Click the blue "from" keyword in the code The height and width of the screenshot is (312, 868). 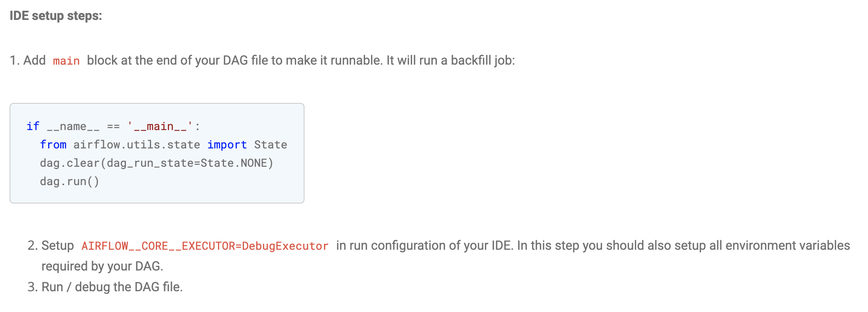click(x=53, y=144)
